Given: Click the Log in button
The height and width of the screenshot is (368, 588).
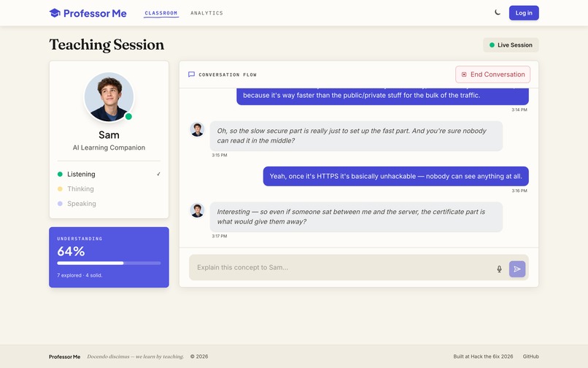Looking at the screenshot, I should point(524,12).
